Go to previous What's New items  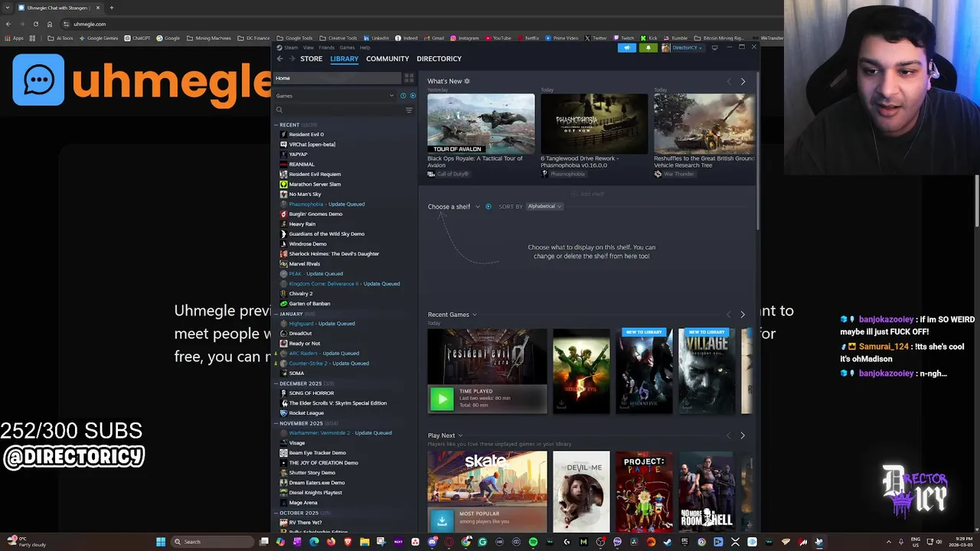(730, 81)
